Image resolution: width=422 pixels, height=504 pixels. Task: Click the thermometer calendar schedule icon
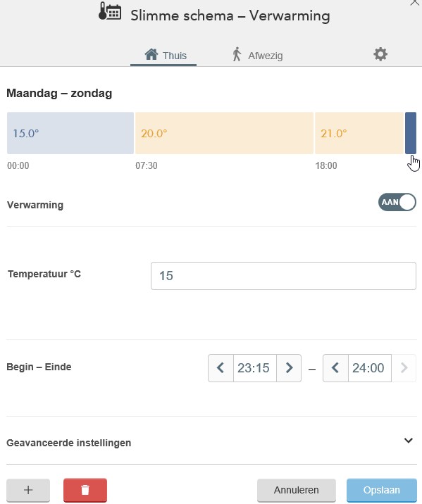pyautogui.click(x=110, y=11)
